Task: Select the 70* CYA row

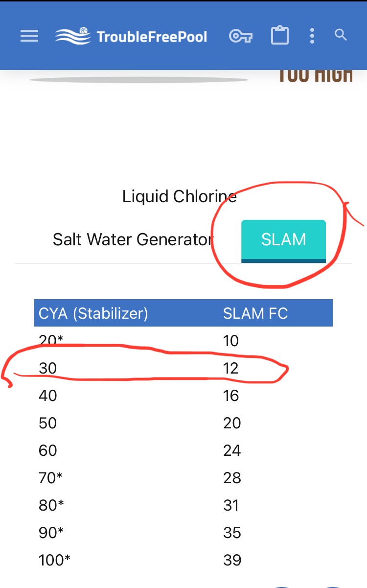Action: [x=183, y=478]
